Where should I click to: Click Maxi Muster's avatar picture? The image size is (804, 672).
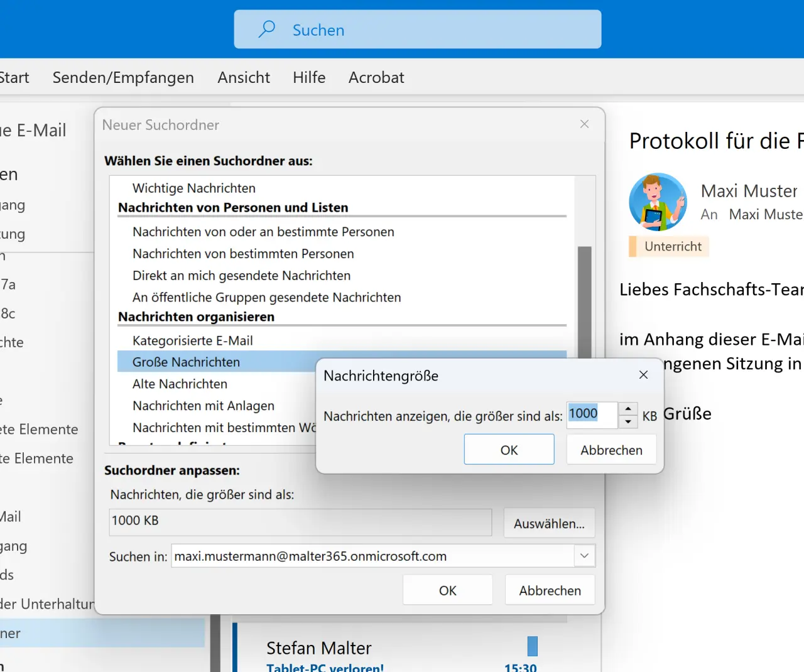[x=658, y=202]
